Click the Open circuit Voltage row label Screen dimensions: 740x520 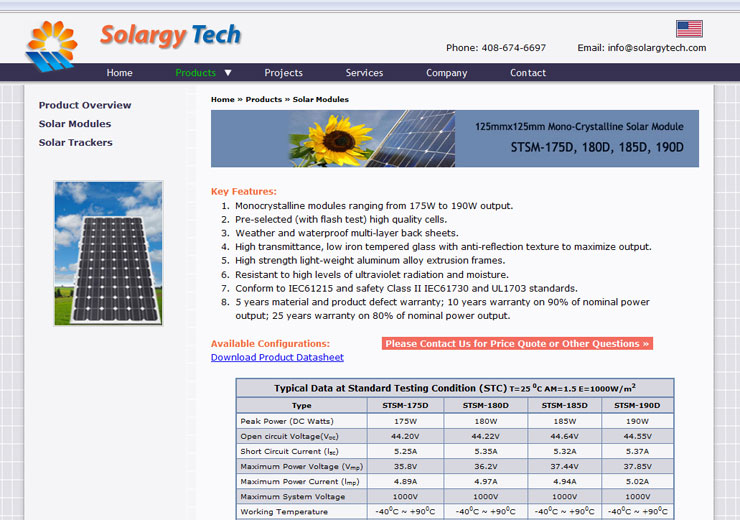(289, 436)
